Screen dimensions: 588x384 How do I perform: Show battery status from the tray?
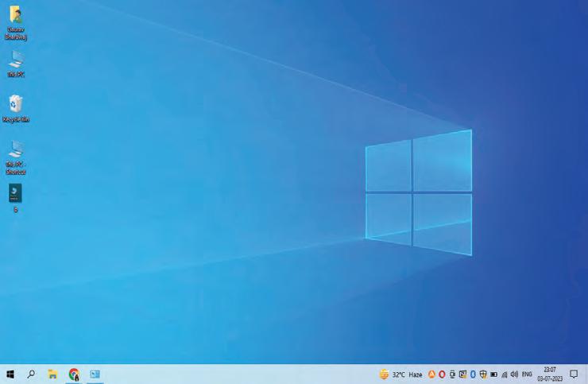click(x=494, y=374)
